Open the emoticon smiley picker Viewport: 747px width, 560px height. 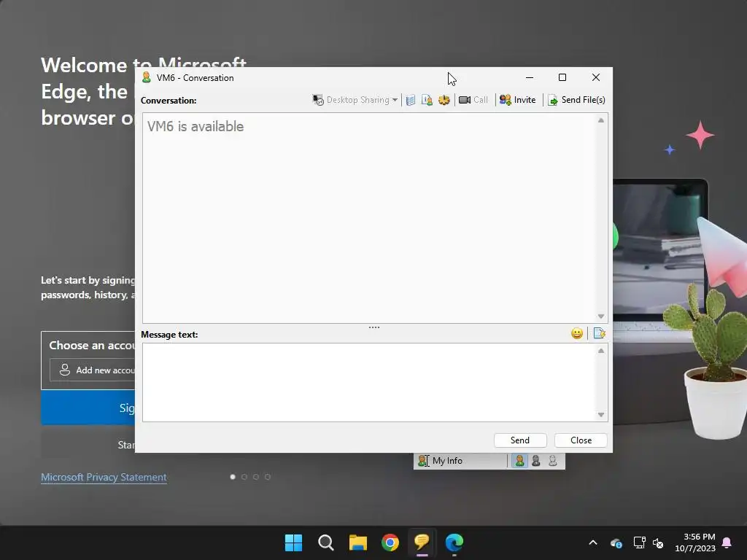coord(577,333)
